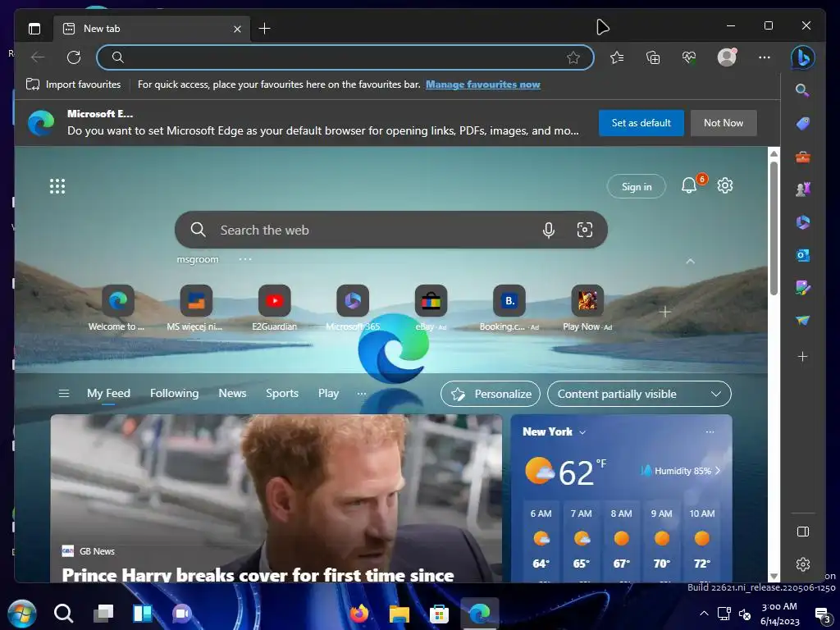Click the page vertical scrollbar thumb
This screenshot has height=630, width=840.
[x=774, y=228]
